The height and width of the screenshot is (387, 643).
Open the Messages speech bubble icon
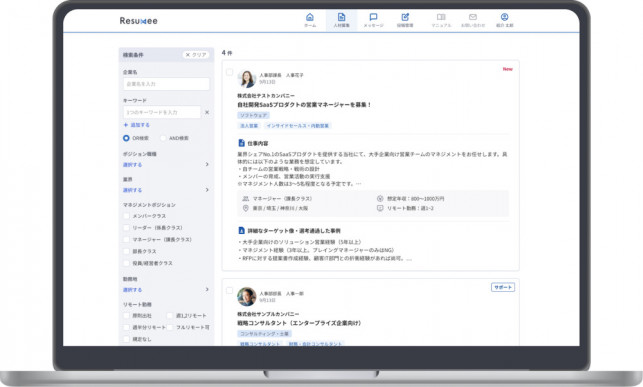click(x=373, y=17)
